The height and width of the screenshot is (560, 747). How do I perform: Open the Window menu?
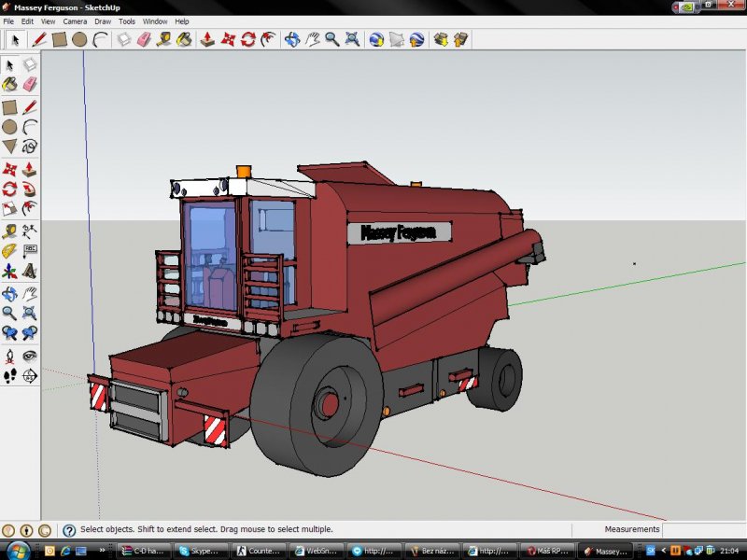[x=155, y=21]
